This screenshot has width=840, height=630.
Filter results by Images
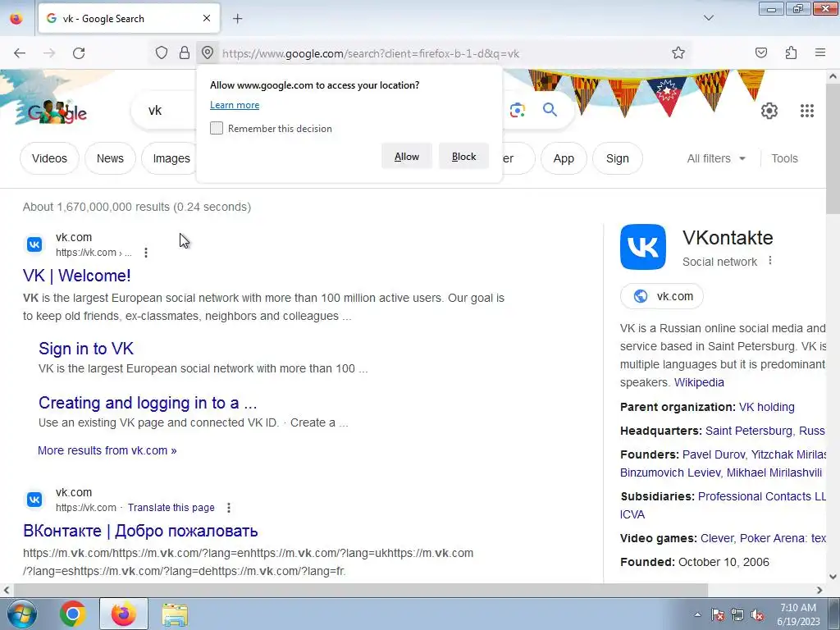[171, 158]
